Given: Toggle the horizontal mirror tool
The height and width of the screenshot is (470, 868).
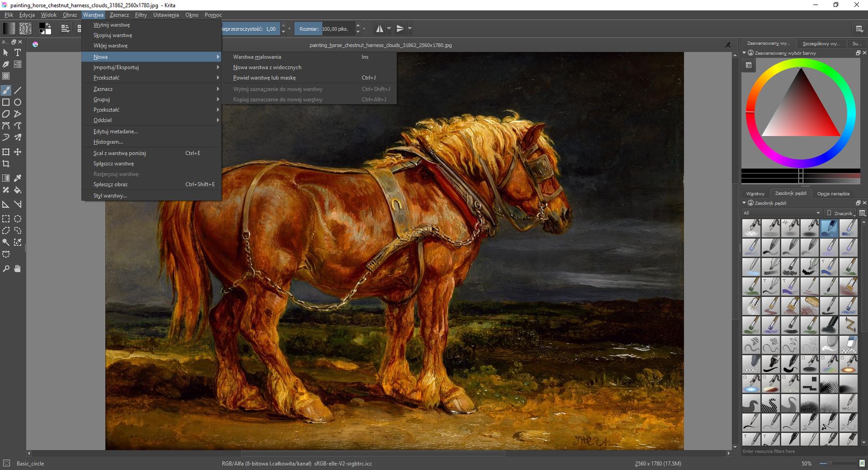Looking at the screenshot, I should pyautogui.click(x=379, y=29).
